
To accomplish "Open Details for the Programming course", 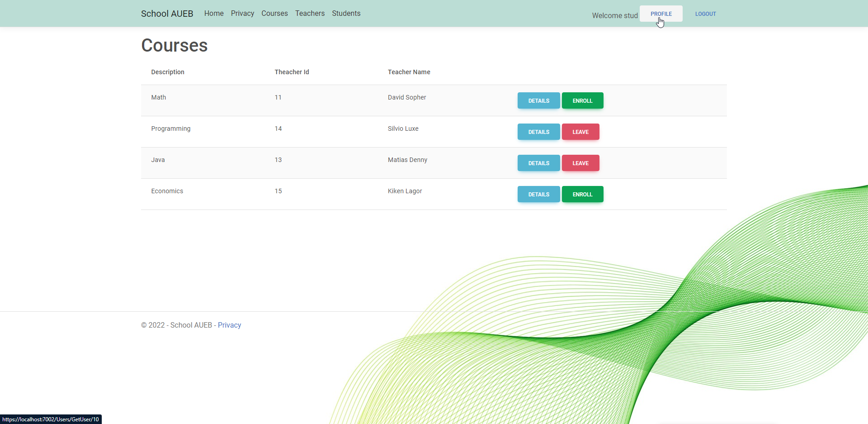I will 538,132.
